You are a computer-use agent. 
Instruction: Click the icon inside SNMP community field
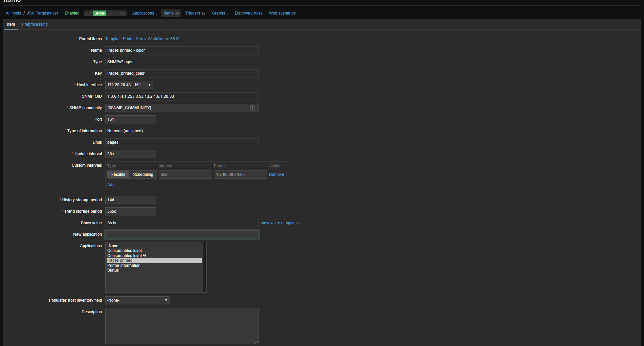tap(252, 108)
